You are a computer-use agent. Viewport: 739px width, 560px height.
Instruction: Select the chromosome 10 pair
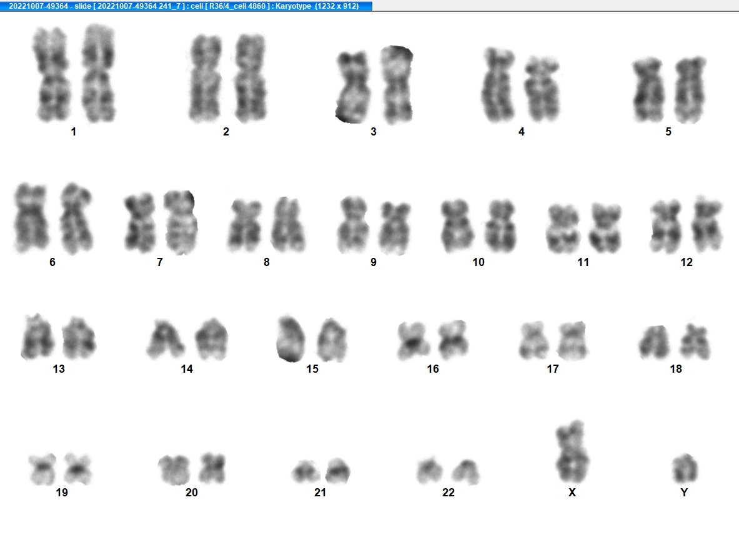[479, 225]
